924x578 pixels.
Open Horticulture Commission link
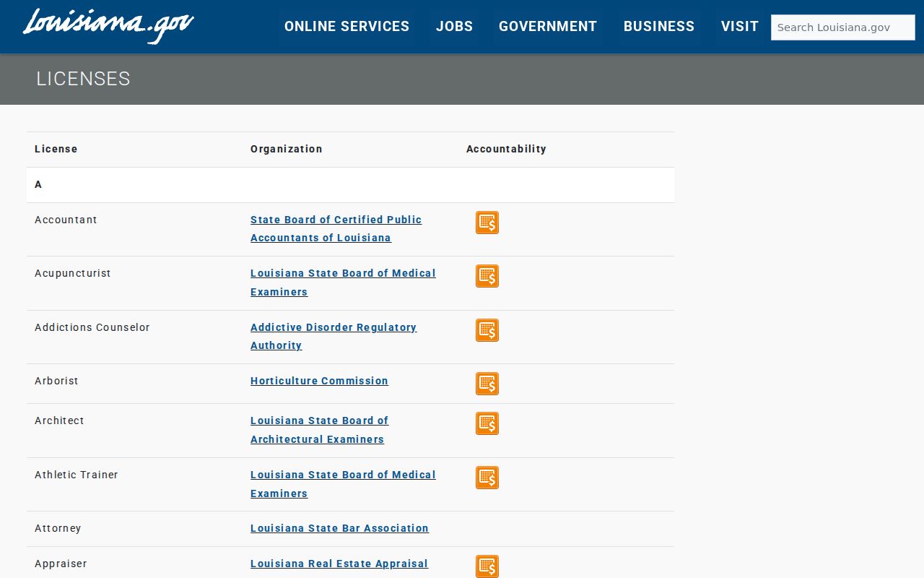[319, 381]
